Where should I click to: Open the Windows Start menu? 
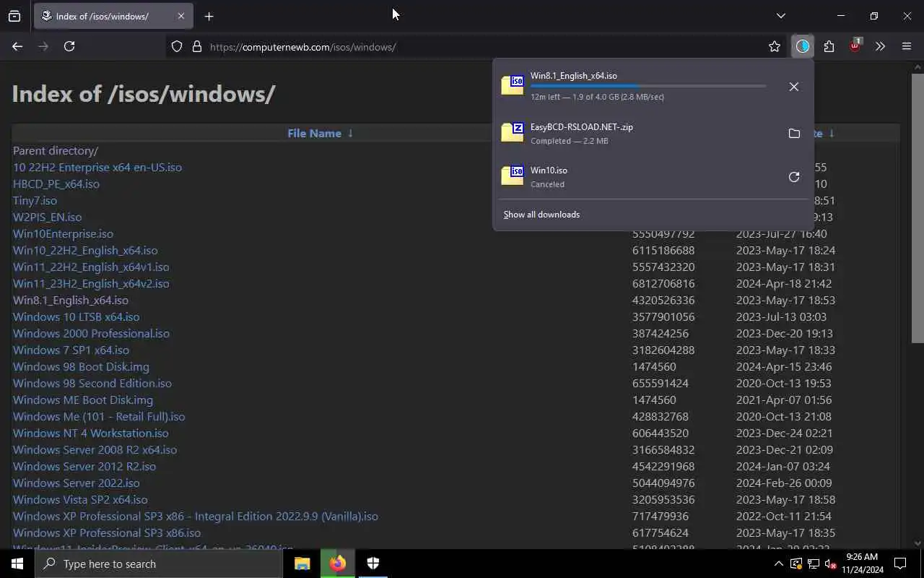[x=17, y=564]
